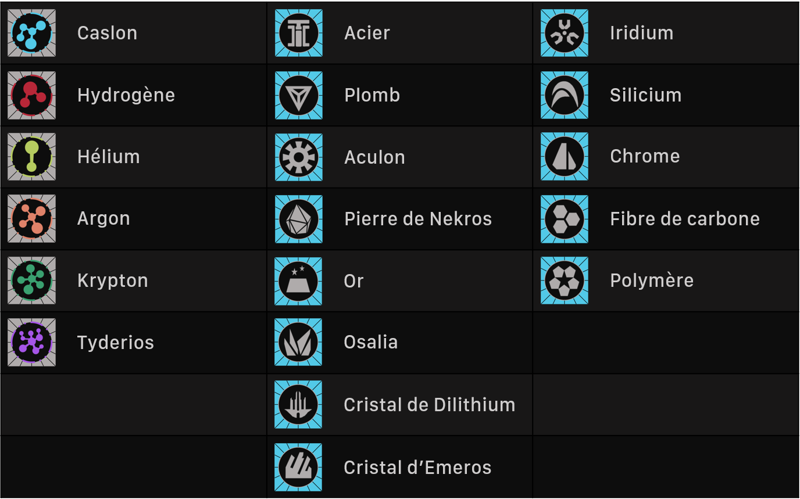This screenshot has height=499, width=800.
Task: Select the red Hydrogène molecule icon
Action: click(x=32, y=95)
